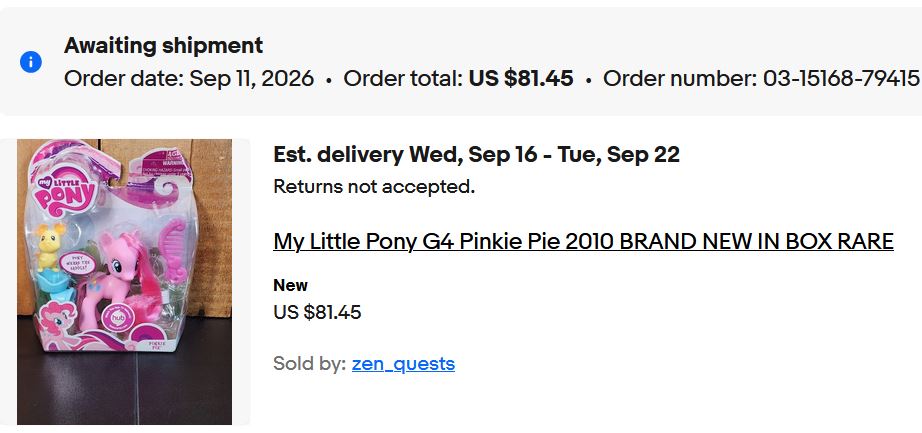Click the Returns not accepted notice
The width and height of the screenshot is (922, 433).
point(374,187)
